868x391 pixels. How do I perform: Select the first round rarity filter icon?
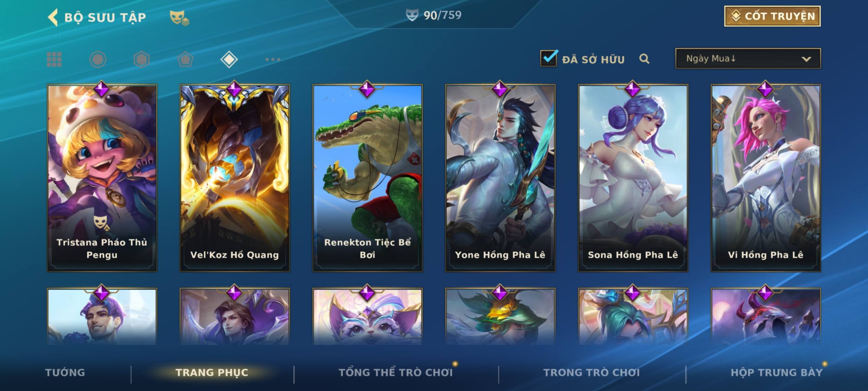(x=98, y=59)
